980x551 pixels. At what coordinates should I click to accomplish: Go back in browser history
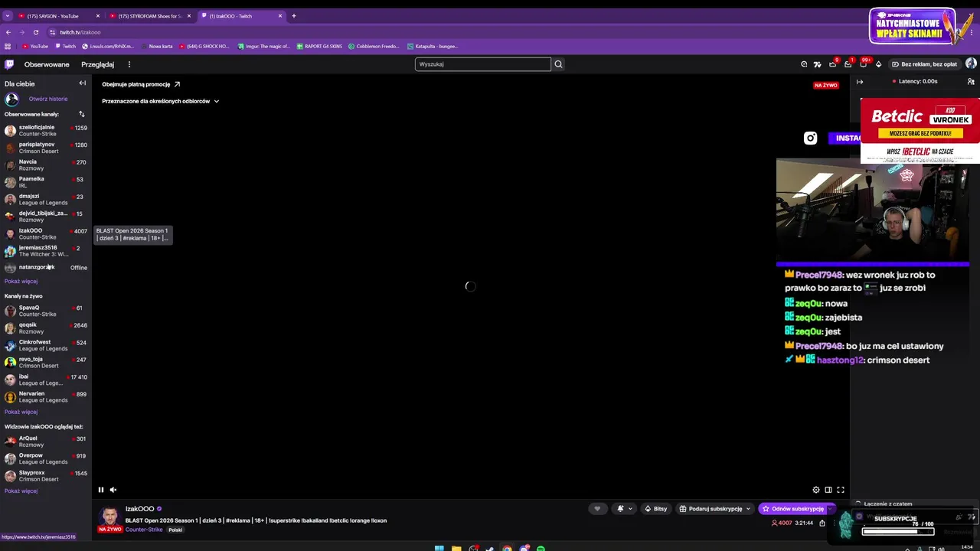click(8, 32)
